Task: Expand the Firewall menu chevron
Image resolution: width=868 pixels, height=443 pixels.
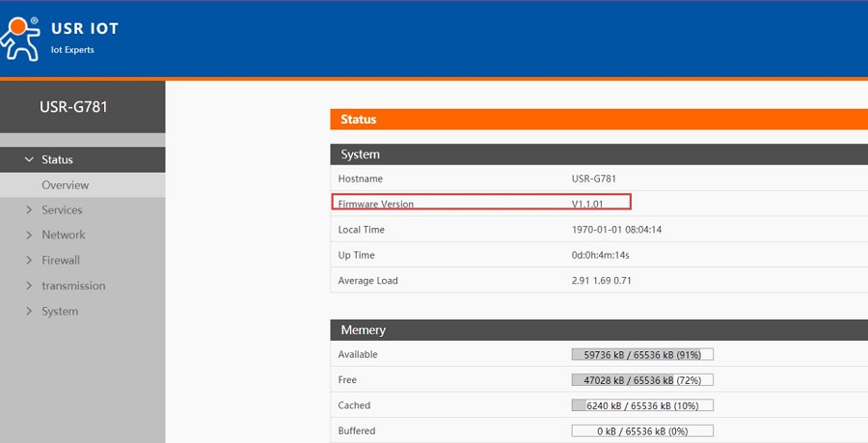Action: coord(29,261)
